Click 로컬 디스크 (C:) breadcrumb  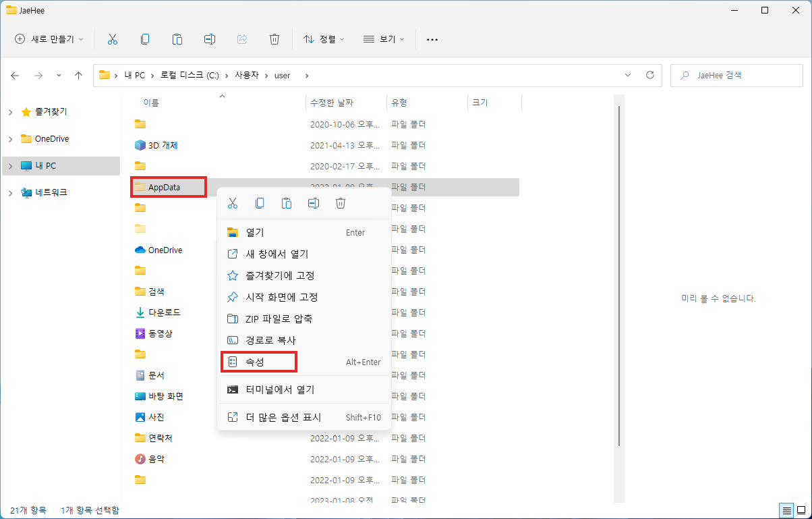(190, 76)
